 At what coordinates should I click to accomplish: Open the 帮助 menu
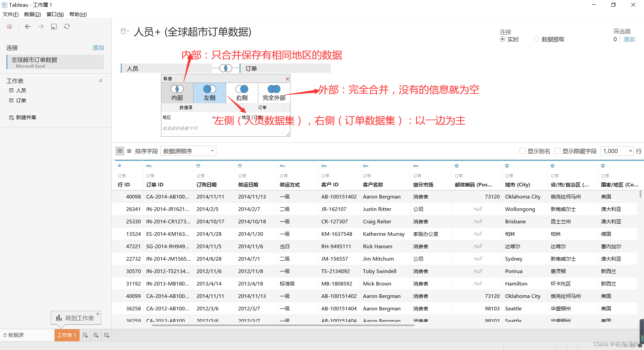tap(78, 14)
